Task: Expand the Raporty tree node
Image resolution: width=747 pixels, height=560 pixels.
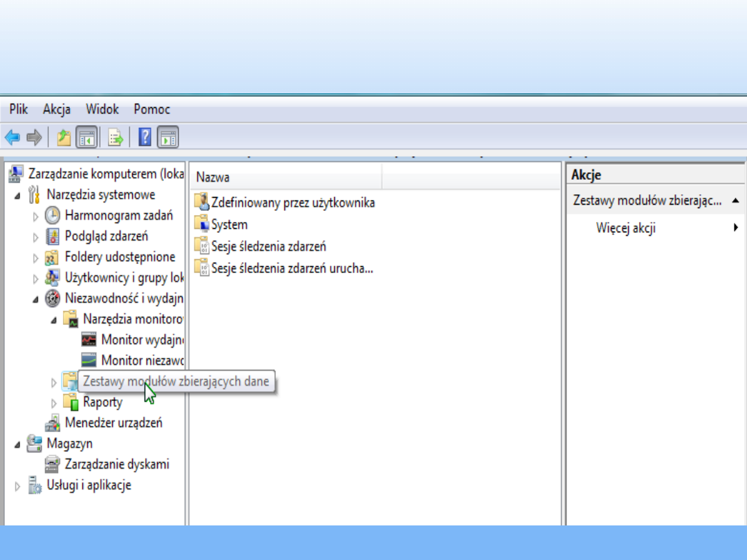Action: point(55,403)
